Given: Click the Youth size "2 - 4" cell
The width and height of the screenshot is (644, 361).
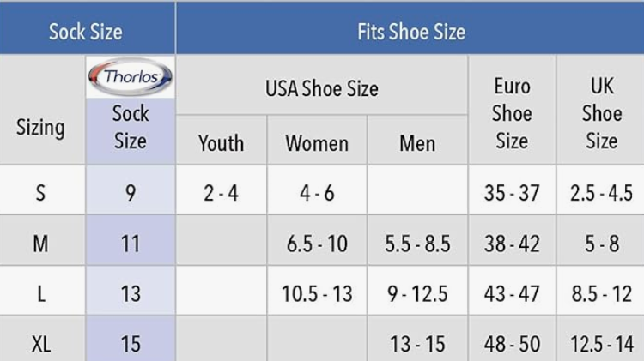Looking at the screenshot, I should pyautogui.click(x=221, y=193).
